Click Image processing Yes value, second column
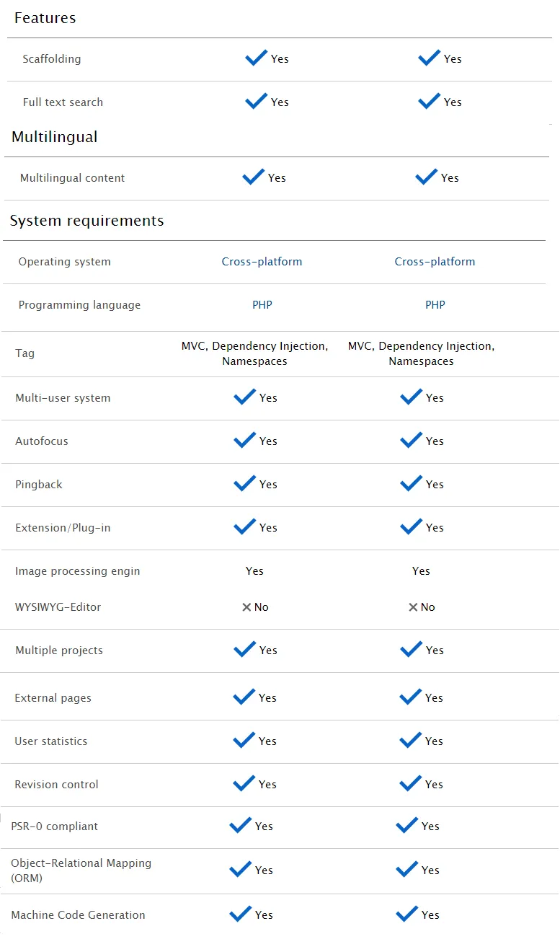Viewport: 560px width, 939px height. 421,571
